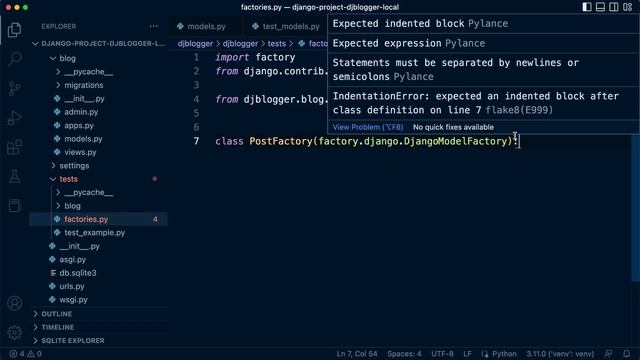Viewport: 640px width, 360px height.
Task: Open db.sqlite3 in explorer
Action: tap(78, 273)
